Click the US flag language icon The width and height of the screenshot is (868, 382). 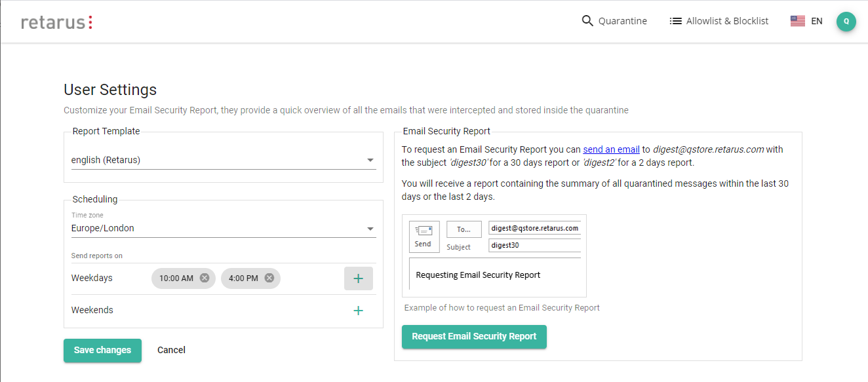point(797,21)
